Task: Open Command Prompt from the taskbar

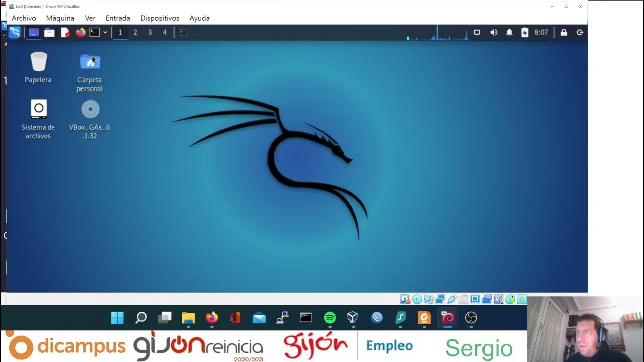Action: [306, 318]
